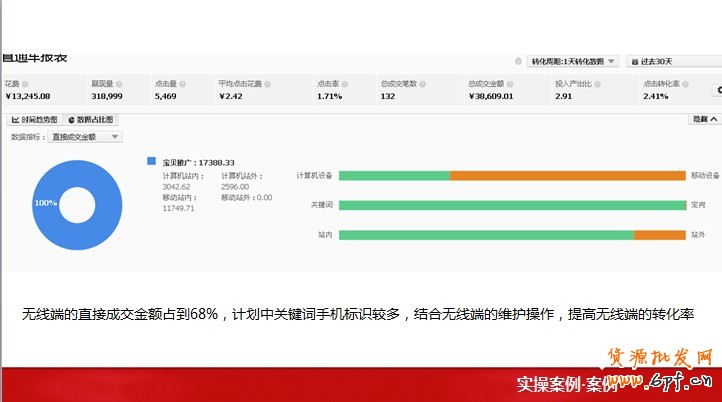Expand 数据指标 dropdown showing 直接成交金额
Image resolution: width=722 pixels, height=402 pixels.
point(86,137)
